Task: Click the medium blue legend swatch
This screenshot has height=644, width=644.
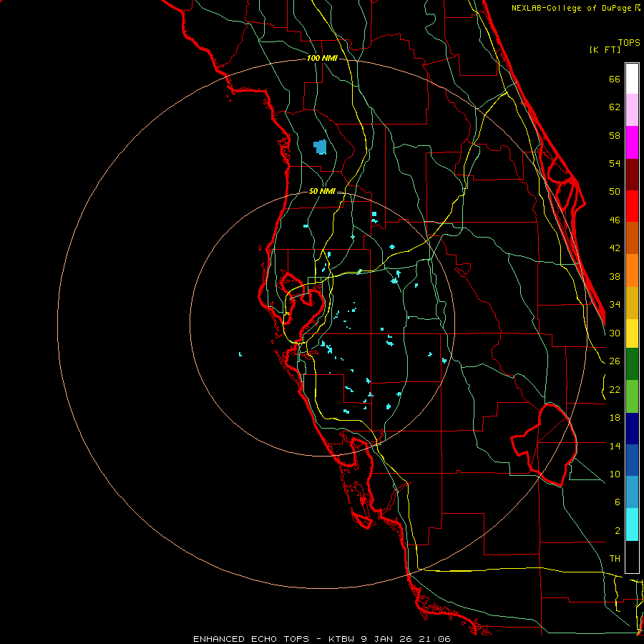Action: coord(632,460)
